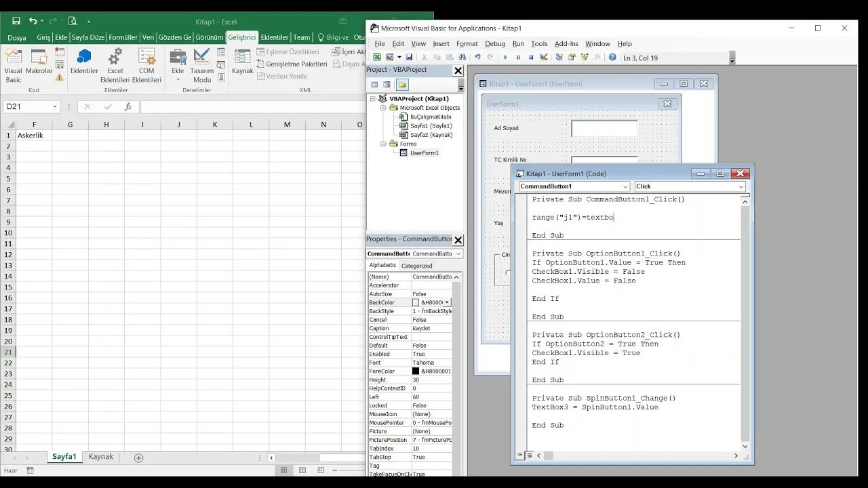The image size is (868, 488).
Task: Open the Properties panel object selector dropdown
Action: coord(458,253)
